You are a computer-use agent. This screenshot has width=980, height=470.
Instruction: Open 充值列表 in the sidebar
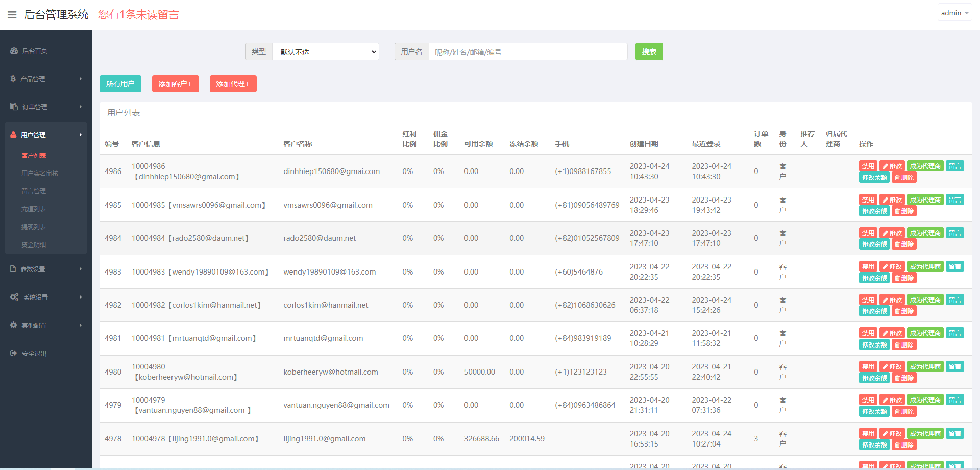pos(34,209)
